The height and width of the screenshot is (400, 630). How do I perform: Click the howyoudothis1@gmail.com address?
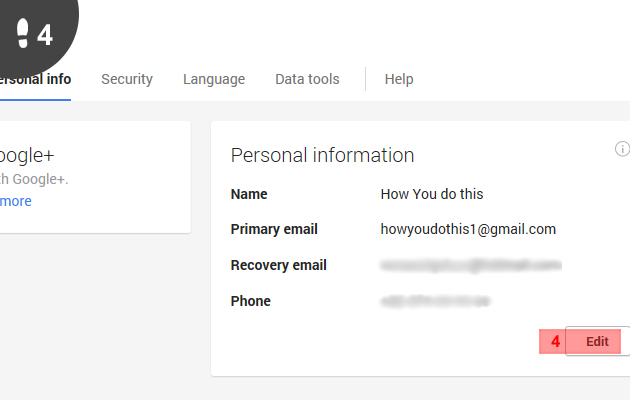[x=468, y=229]
